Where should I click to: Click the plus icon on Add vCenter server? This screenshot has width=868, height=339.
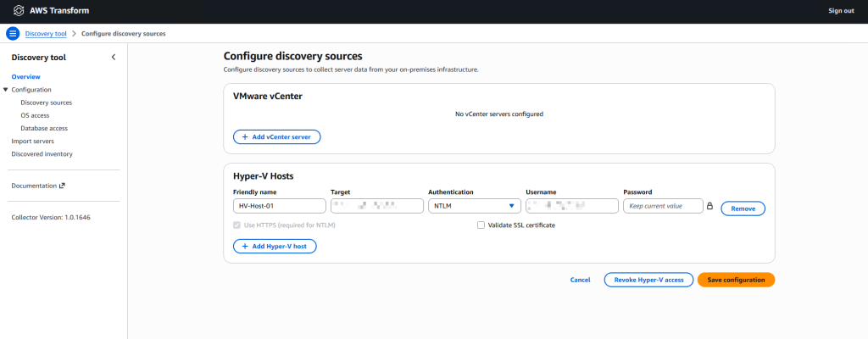[x=245, y=136]
